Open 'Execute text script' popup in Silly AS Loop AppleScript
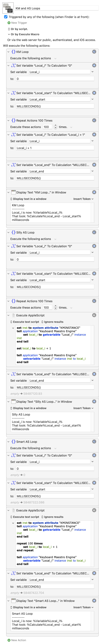101x644 pixels. (x=25, y=322)
